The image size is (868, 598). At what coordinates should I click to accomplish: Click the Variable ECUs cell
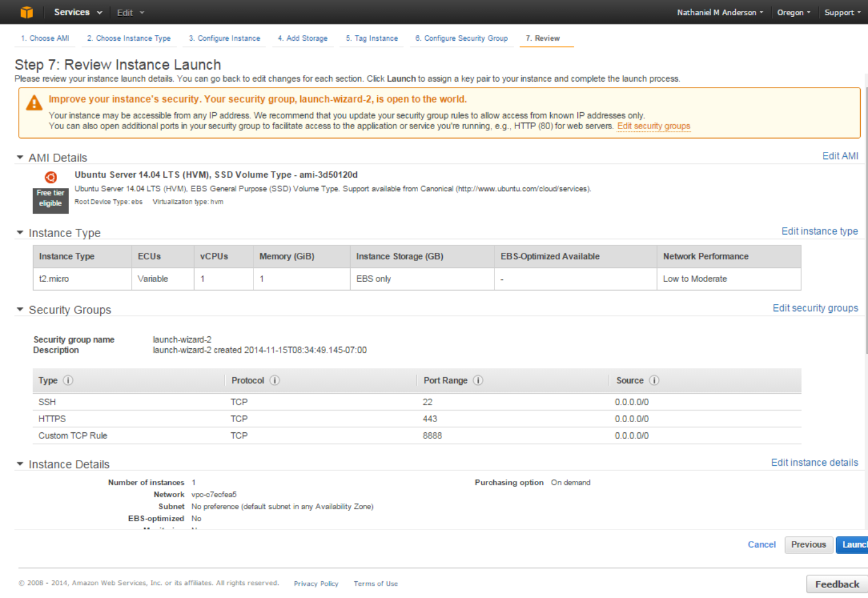tap(162, 279)
